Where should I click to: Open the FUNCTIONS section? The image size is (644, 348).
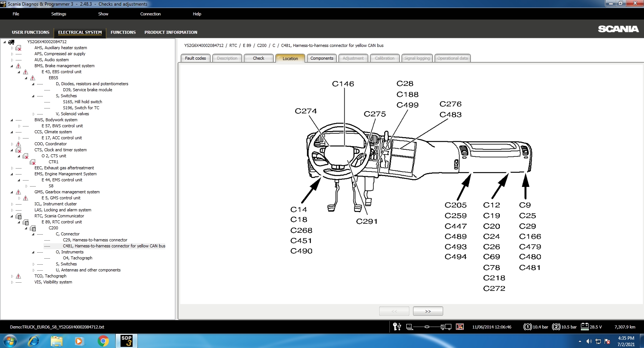tap(123, 32)
